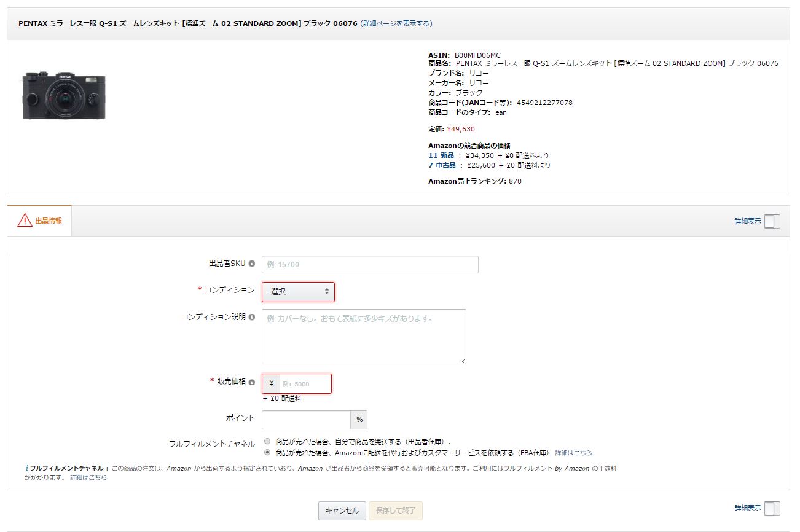Click the info icon next to 販売価格

click(x=252, y=382)
